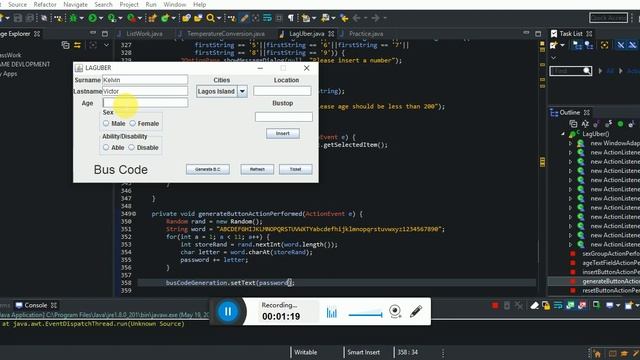Click the Forward navigation arrow in toolbar
640x360 pixels.
coord(376,18)
